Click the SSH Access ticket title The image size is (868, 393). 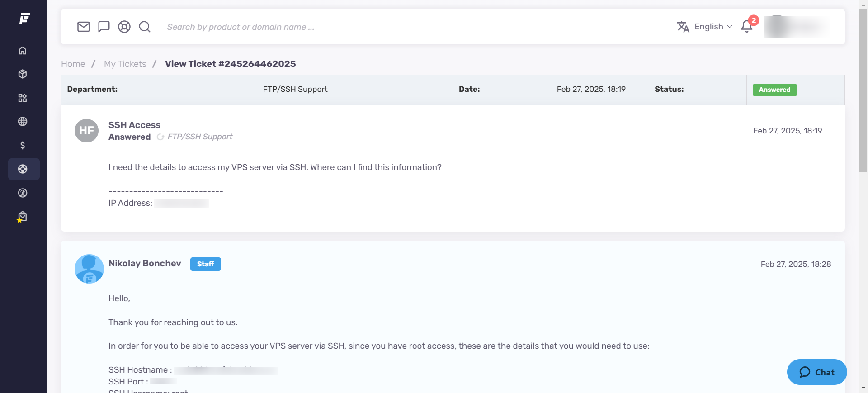click(134, 125)
